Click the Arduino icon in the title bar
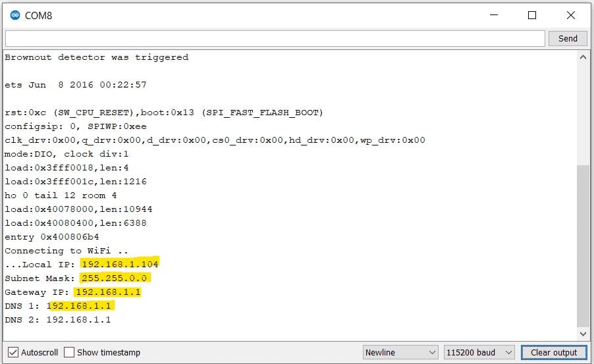594x364 pixels. [14, 15]
